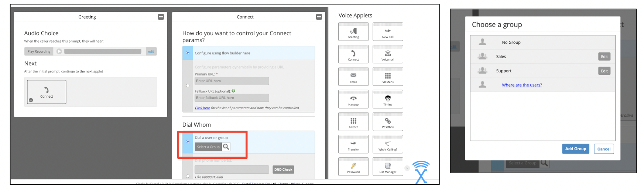Select 'Configure using flow builder here' radio
This screenshot has width=644, height=191.
[188, 53]
